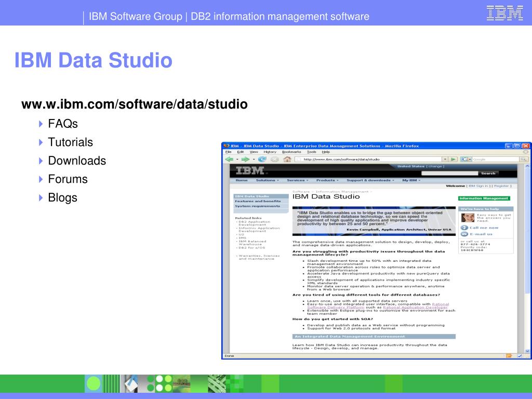Viewport: 532px width, 399px height.
Task: Close the Firefox window
Action: 526,146
